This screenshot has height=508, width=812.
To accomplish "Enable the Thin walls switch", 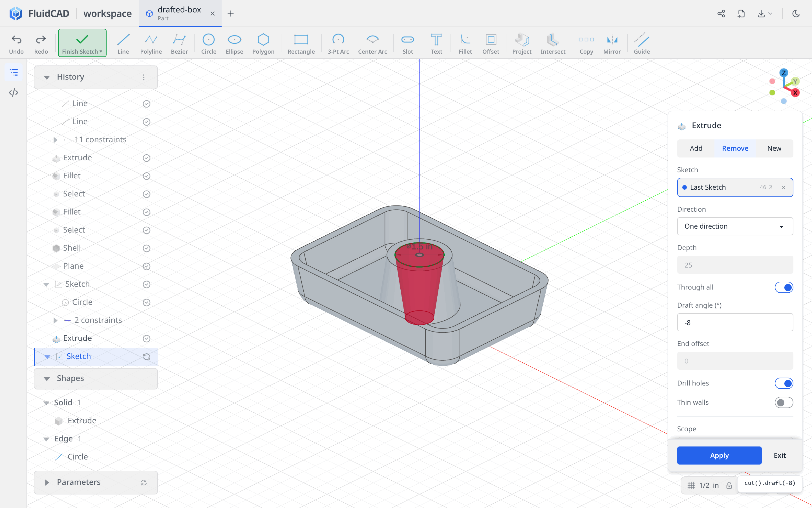I will click(784, 402).
